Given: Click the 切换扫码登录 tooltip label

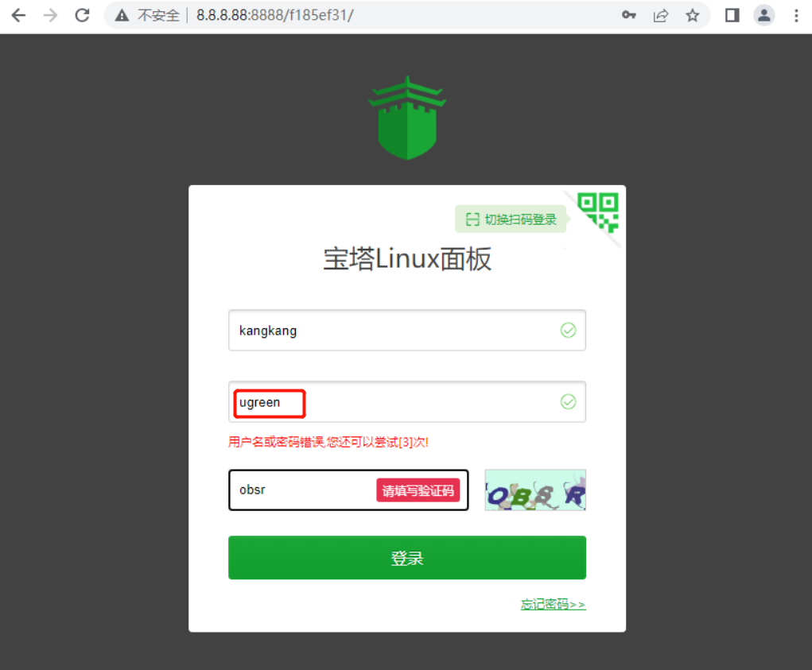Looking at the screenshot, I should 511,219.
